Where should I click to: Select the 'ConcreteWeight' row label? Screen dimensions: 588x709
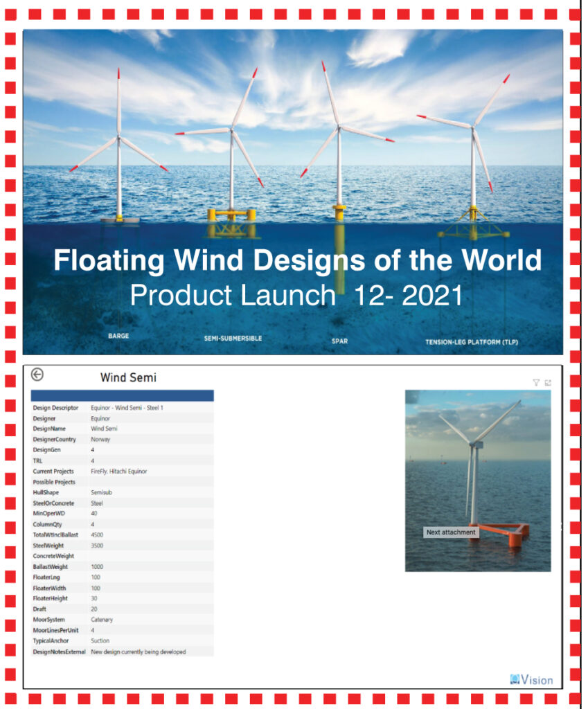click(x=53, y=556)
